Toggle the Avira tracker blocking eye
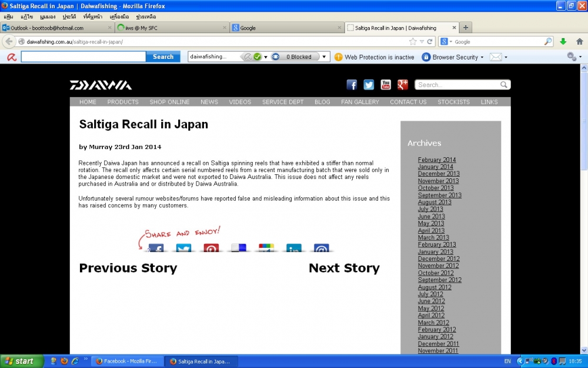This screenshot has width=588, height=368. click(276, 57)
